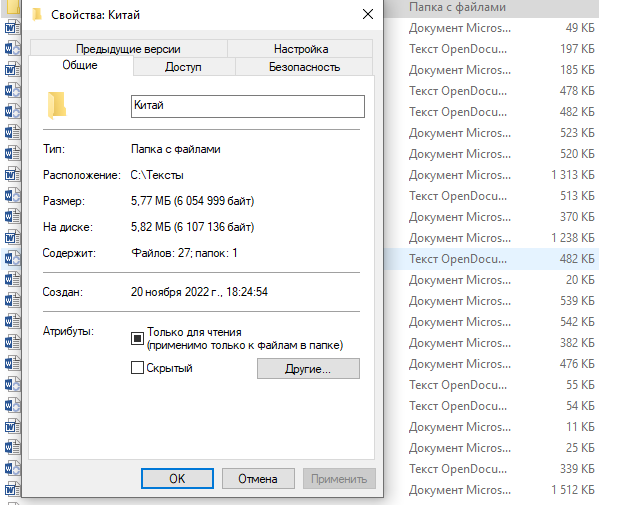The height and width of the screenshot is (505, 633).
Task: Click the folder icon in the dialog title bar
Action: point(37,15)
